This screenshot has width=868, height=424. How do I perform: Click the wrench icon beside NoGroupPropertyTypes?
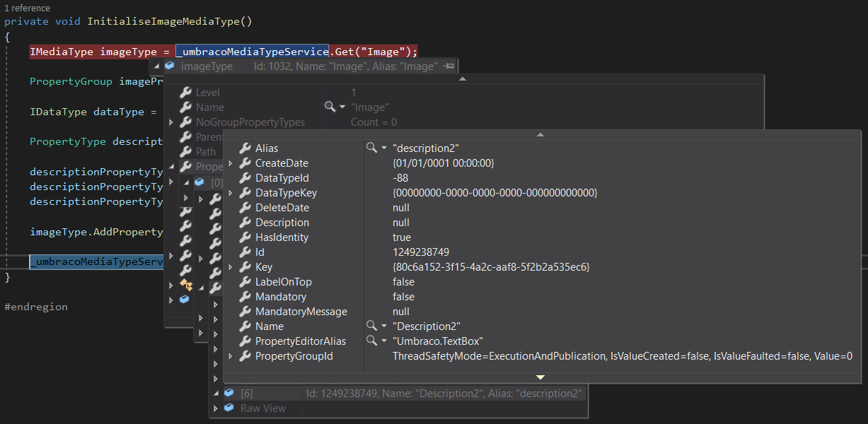point(185,122)
